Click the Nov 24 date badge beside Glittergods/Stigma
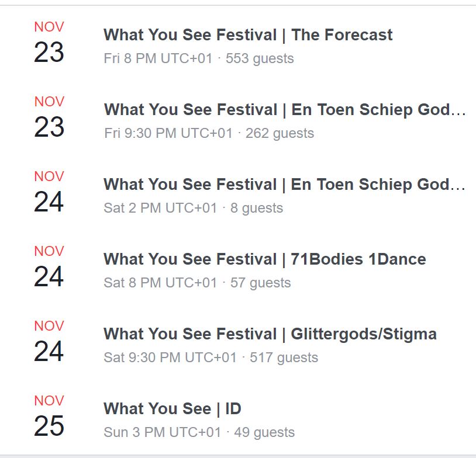The width and height of the screenshot is (476, 458). coord(49,342)
